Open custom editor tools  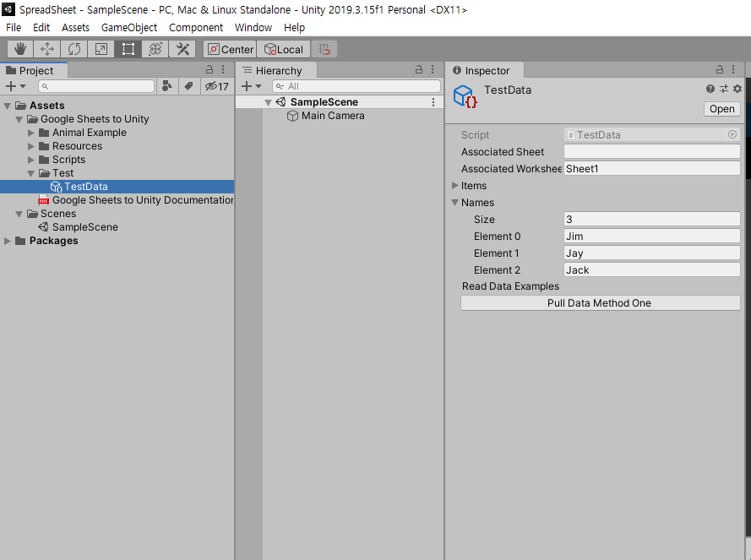click(182, 49)
